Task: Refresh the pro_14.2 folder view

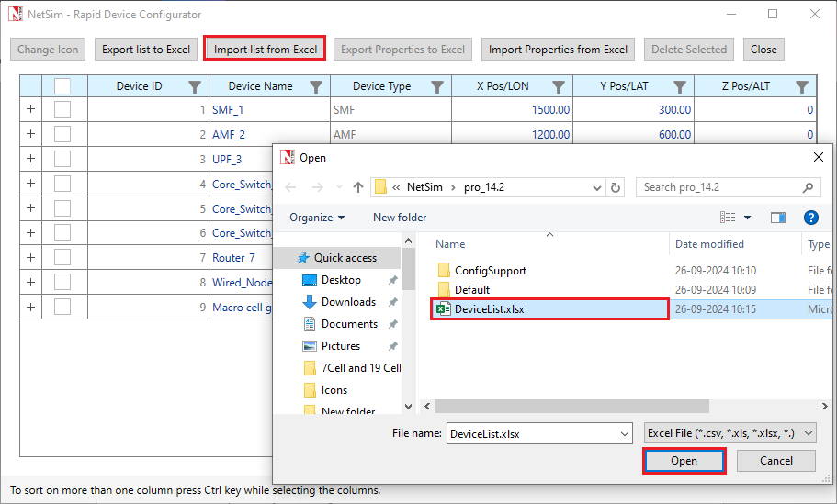Action: pyautogui.click(x=616, y=187)
